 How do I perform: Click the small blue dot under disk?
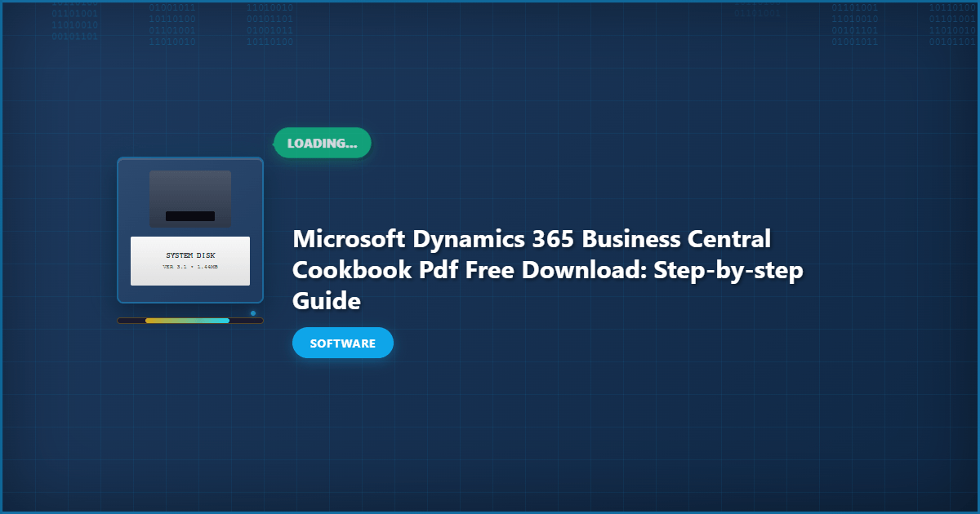pyautogui.click(x=253, y=313)
